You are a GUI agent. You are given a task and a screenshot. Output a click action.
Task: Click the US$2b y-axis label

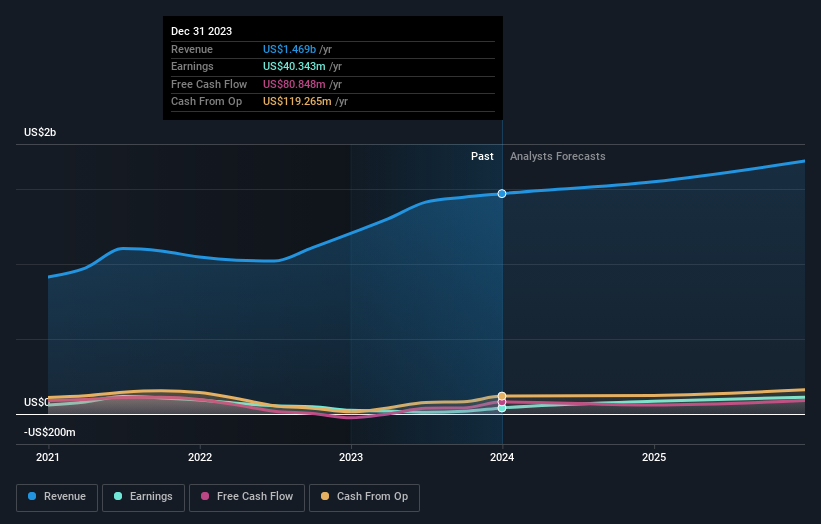(40, 132)
